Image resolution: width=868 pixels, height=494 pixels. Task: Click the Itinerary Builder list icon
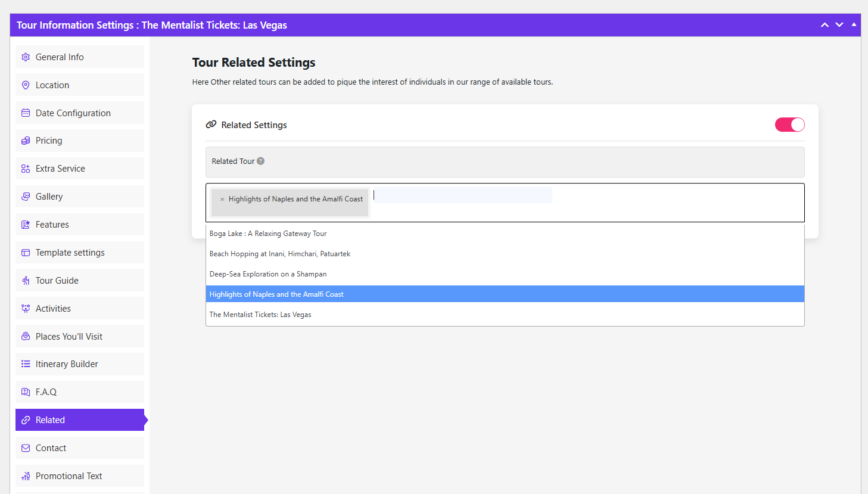pyautogui.click(x=26, y=364)
